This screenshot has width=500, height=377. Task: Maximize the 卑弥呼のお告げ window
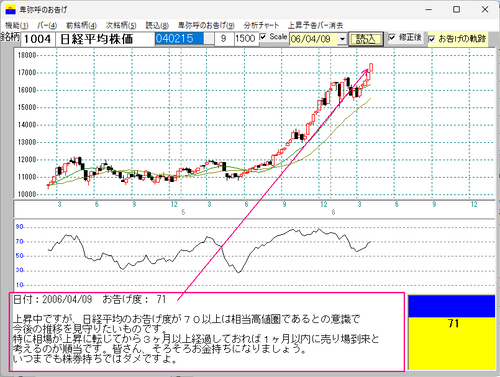457,10
